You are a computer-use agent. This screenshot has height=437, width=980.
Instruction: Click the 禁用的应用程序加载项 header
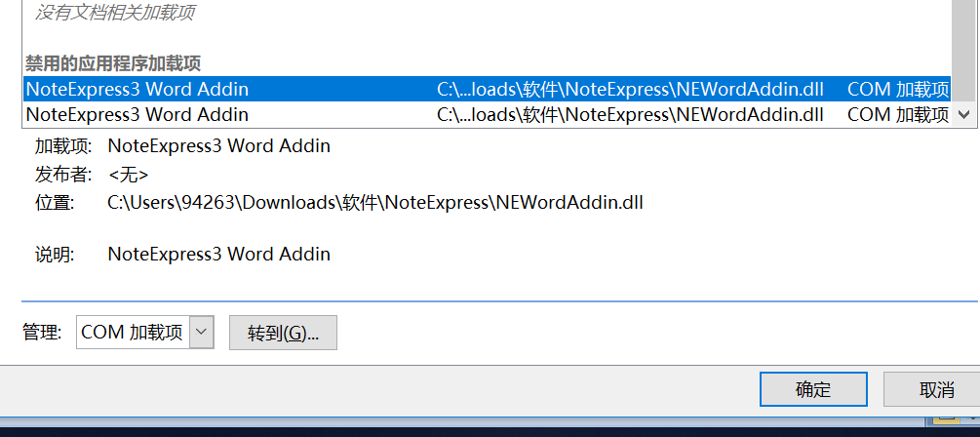tap(112, 63)
